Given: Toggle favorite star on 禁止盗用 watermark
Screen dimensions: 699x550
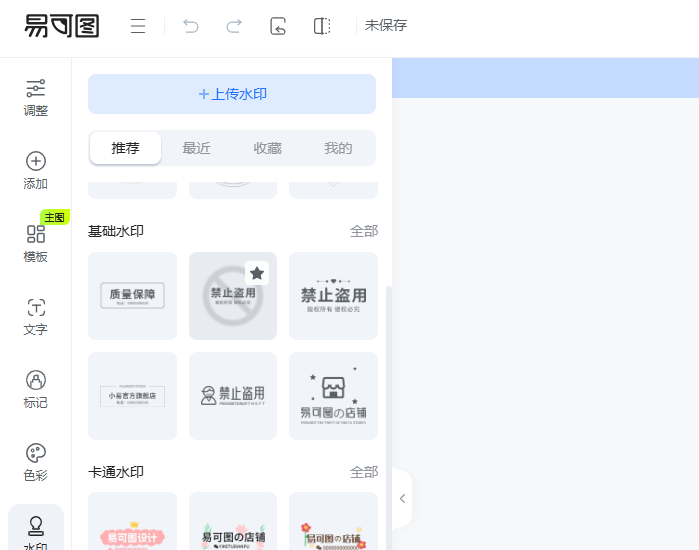Looking at the screenshot, I should tap(257, 273).
